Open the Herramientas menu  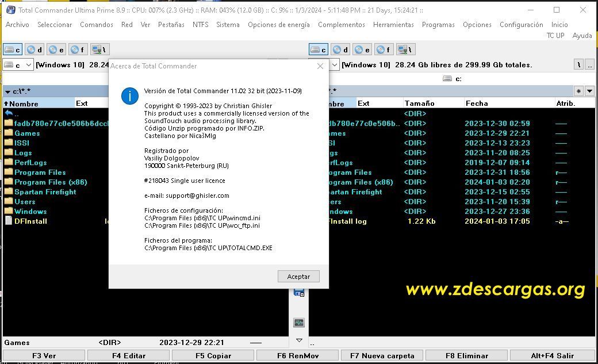(x=393, y=24)
